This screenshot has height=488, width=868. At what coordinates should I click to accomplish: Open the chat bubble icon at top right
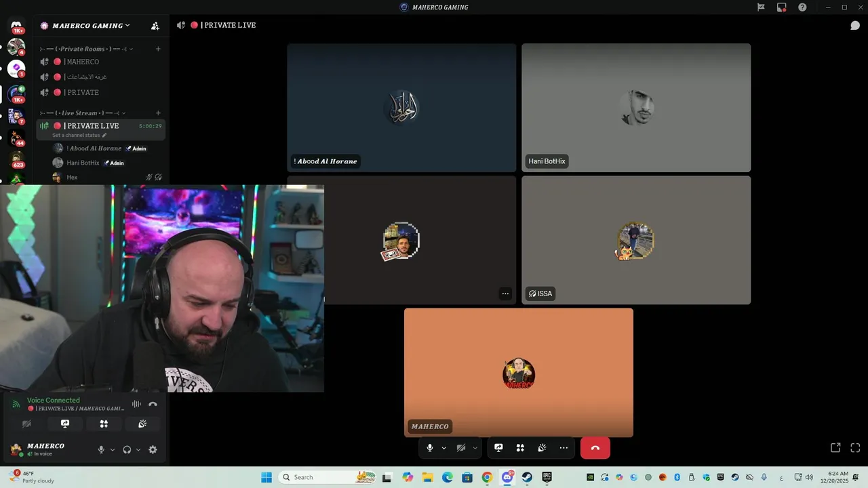tap(855, 25)
